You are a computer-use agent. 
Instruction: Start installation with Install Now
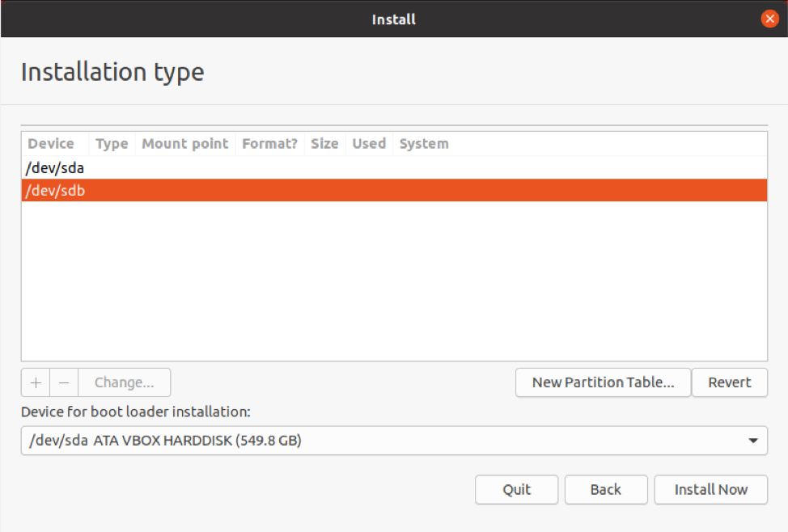[710, 489]
